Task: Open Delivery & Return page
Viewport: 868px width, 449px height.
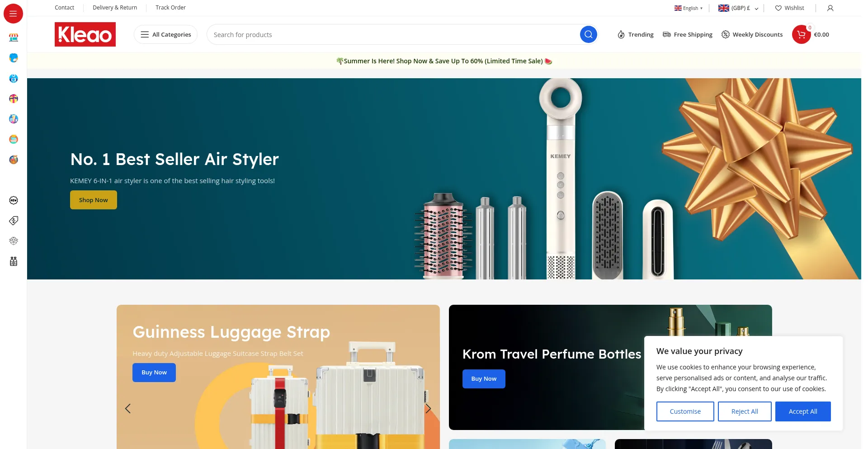Action: click(115, 8)
